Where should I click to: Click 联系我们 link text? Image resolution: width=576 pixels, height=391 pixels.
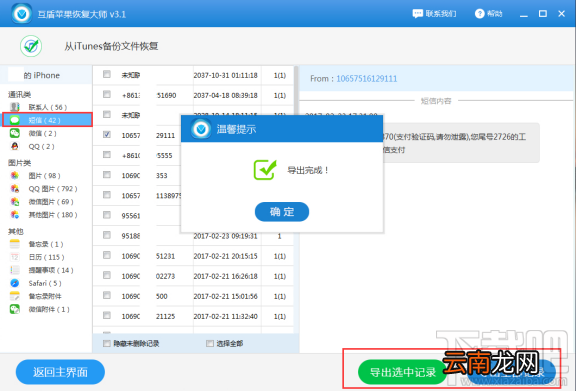tap(441, 14)
